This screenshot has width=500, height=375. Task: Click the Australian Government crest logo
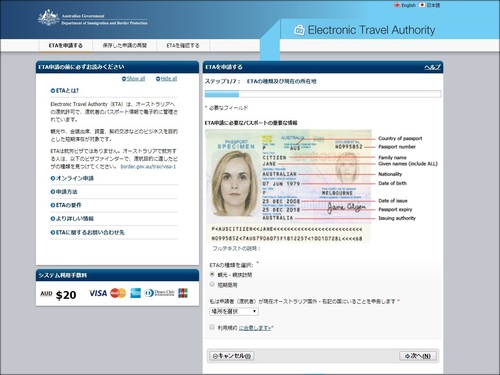49,18
